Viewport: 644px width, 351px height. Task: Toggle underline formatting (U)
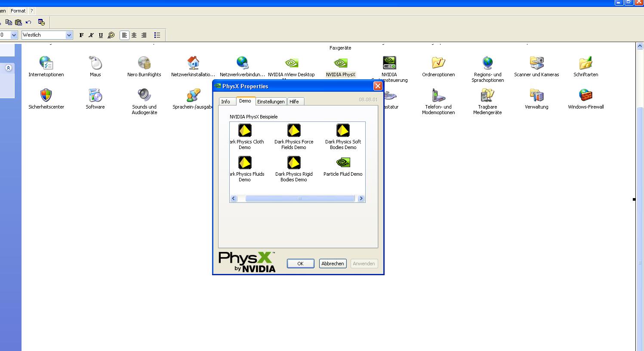pyautogui.click(x=101, y=35)
